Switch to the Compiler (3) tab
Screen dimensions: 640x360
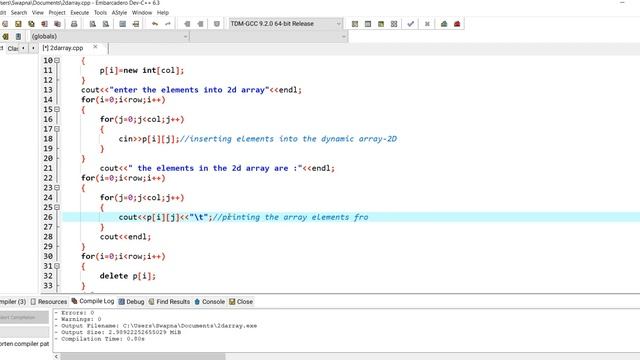pos(13,302)
